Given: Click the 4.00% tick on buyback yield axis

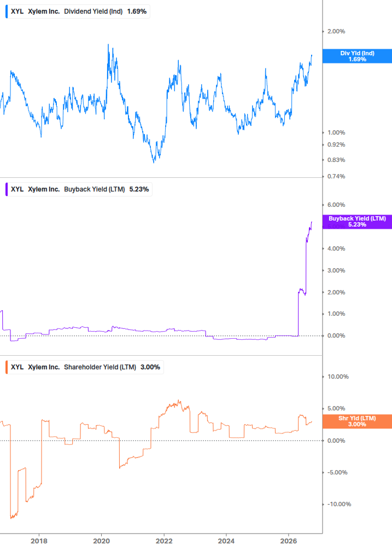Looking at the screenshot, I should (x=336, y=248).
